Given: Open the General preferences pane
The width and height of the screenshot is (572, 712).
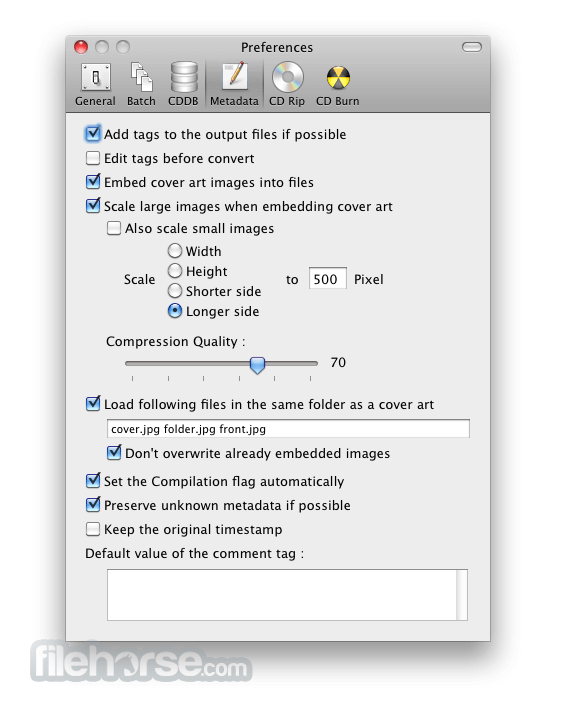Looking at the screenshot, I should pos(95,85).
